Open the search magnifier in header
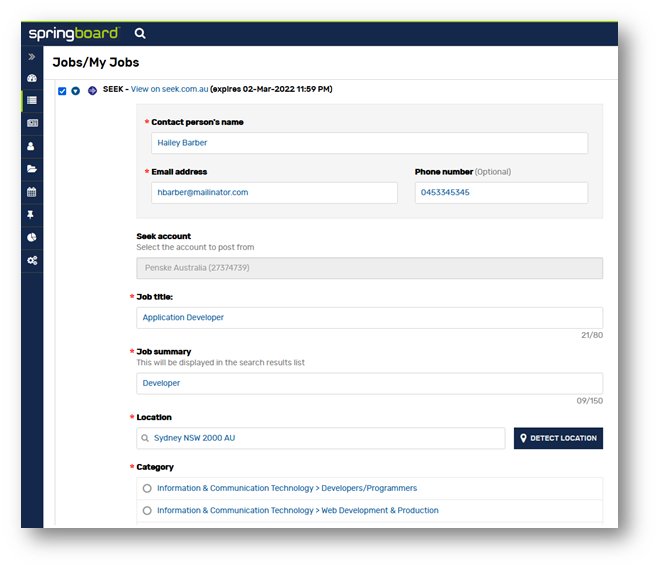 pyautogui.click(x=140, y=33)
